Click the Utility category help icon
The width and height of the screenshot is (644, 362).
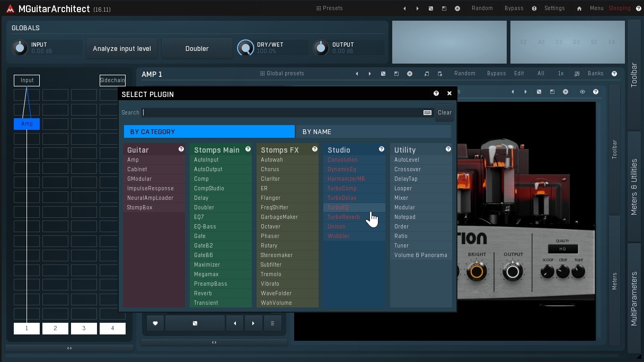pyautogui.click(x=448, y=149)
